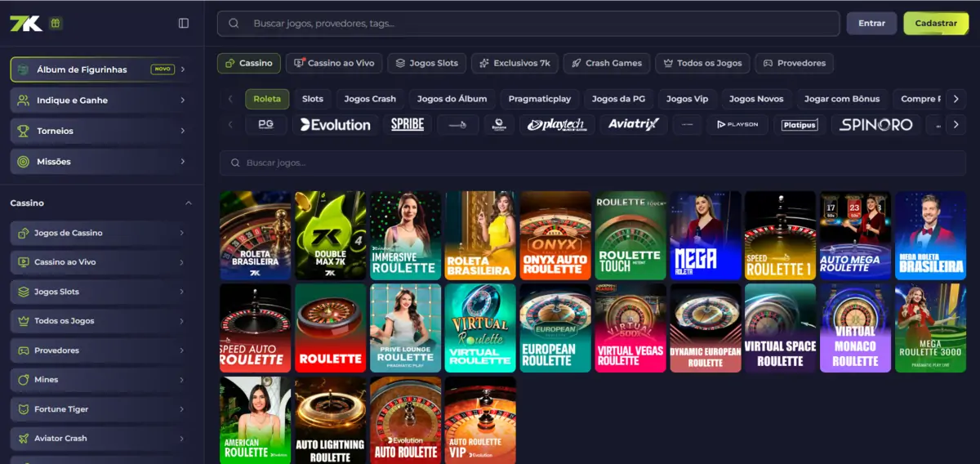Select the Jogos Novos filter chip
This screenshot has height=464, width=980.
click(756, 99)
